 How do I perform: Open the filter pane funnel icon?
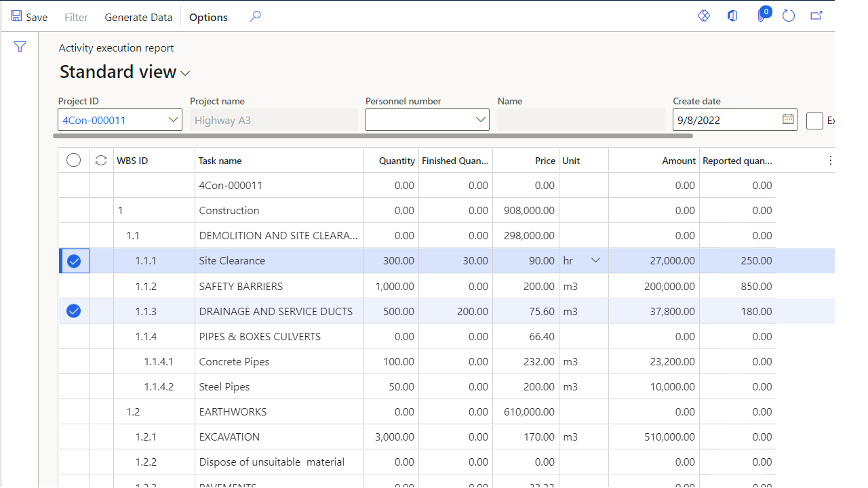(20, 47)
